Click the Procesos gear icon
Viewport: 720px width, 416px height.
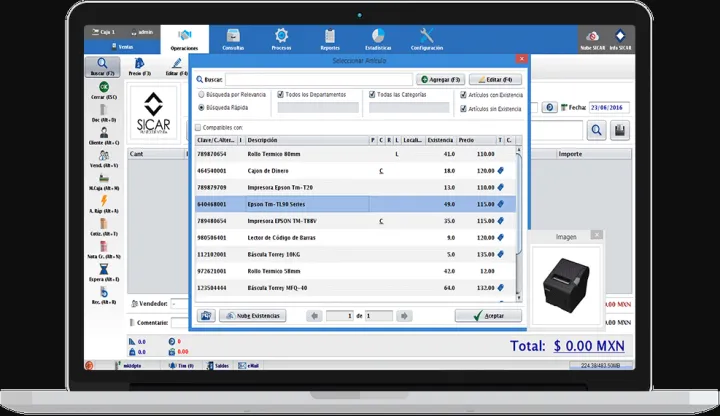coord(282,36)
